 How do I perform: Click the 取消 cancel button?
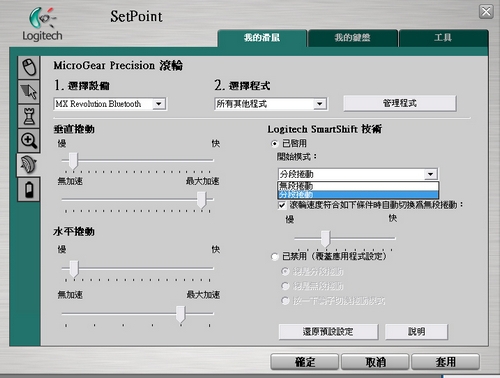(375, 362)
